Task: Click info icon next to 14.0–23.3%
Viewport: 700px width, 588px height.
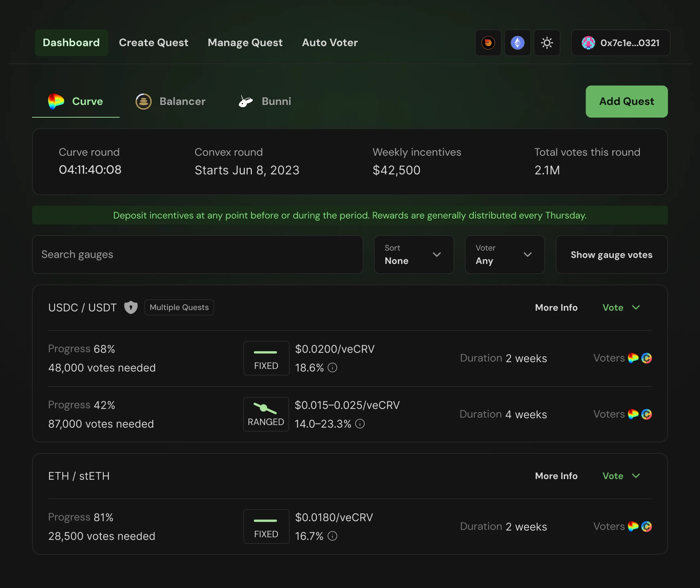Action: [360, 424]
